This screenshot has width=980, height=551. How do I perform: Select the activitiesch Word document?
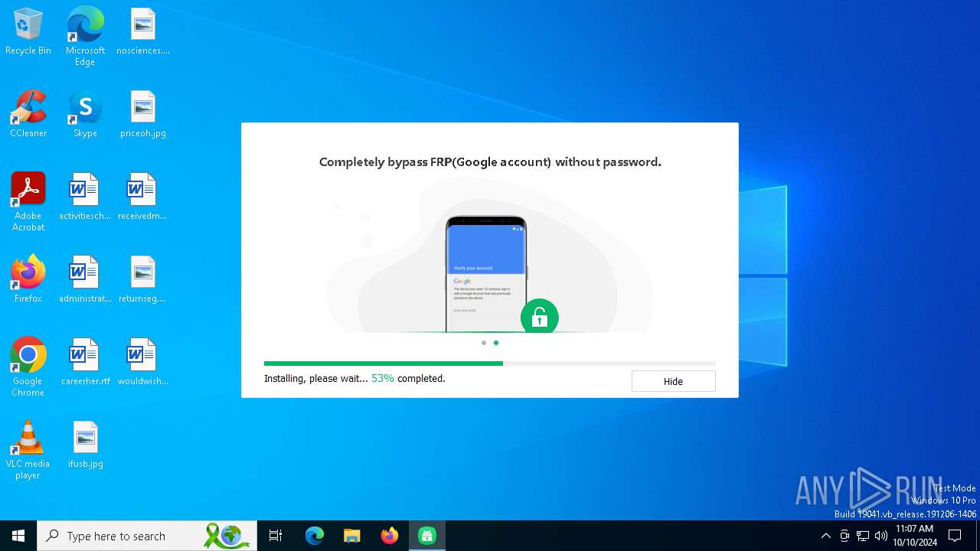[x=85, y=197]
